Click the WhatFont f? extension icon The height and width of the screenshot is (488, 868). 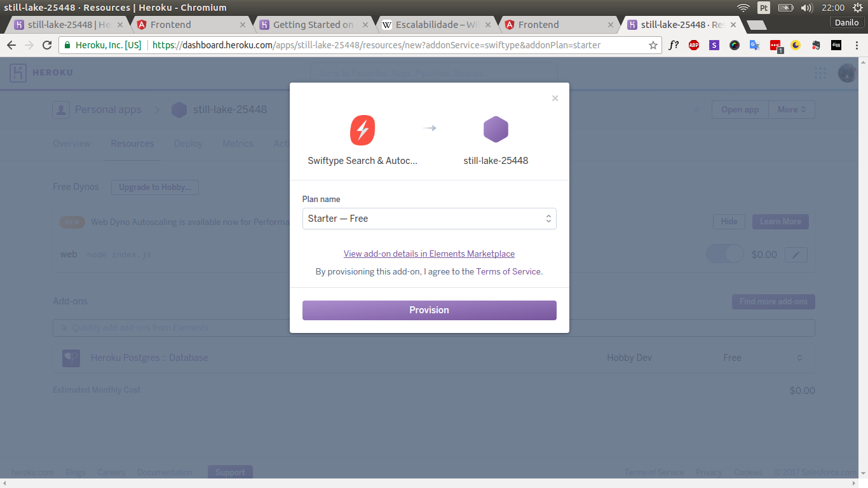tap(674, 45)
